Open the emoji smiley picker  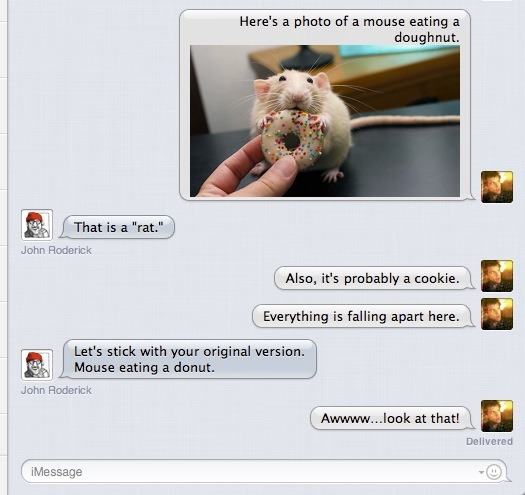click(x=493, y=472)
